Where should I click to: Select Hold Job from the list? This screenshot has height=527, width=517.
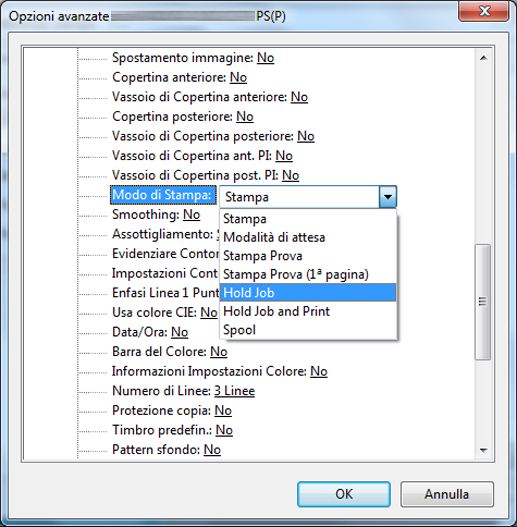tap(308, 293)
